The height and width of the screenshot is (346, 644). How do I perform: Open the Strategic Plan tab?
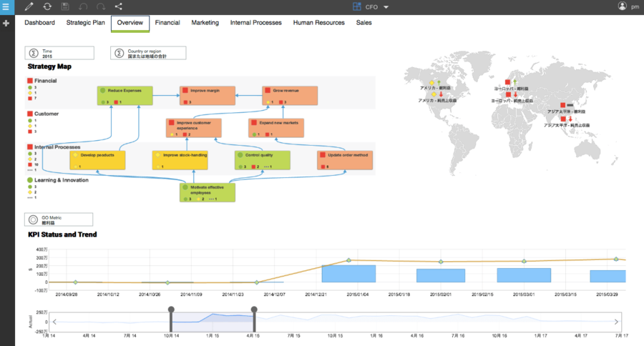click(85, 23)
